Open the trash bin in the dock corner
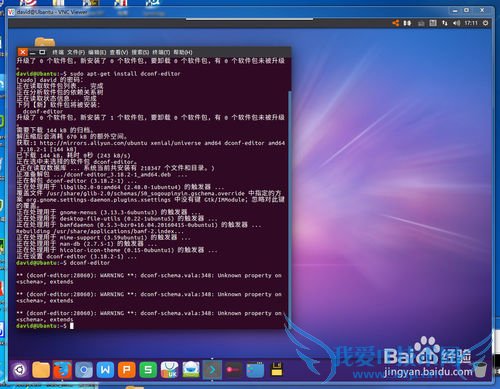Screen dimensions: 500x389 (480, 369)
